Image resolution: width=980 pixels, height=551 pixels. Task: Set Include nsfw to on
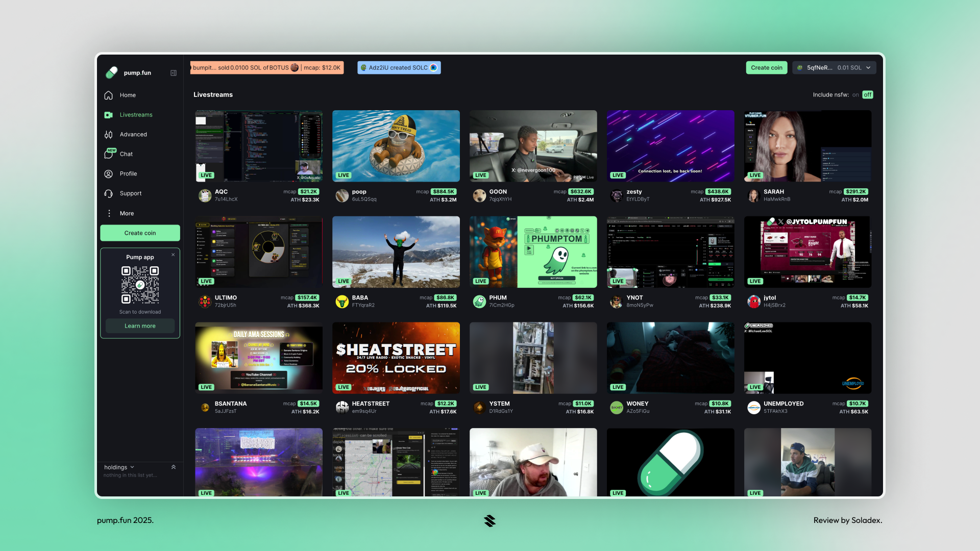pyautogui.click(x=855, y=95)
